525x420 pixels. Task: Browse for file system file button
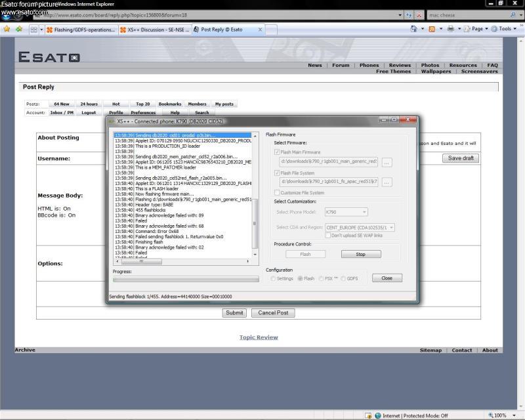[387, 182]
